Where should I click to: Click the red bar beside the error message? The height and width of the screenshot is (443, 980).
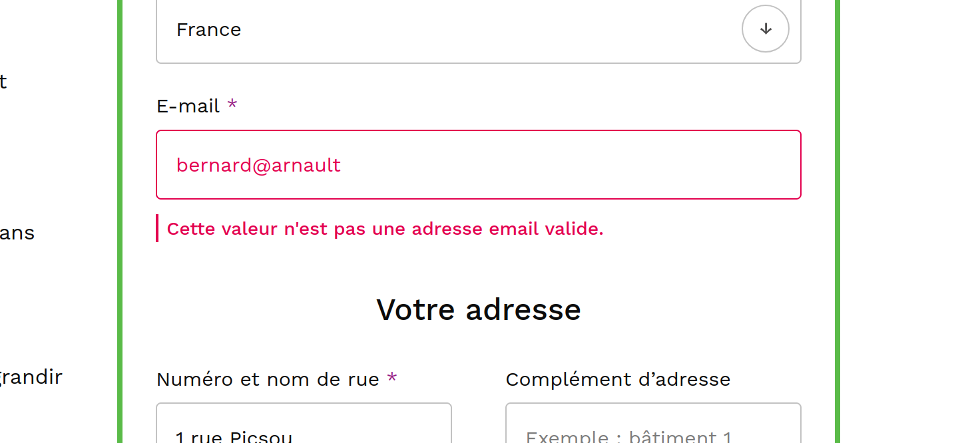pyautogui.click(x=157, y=228)
